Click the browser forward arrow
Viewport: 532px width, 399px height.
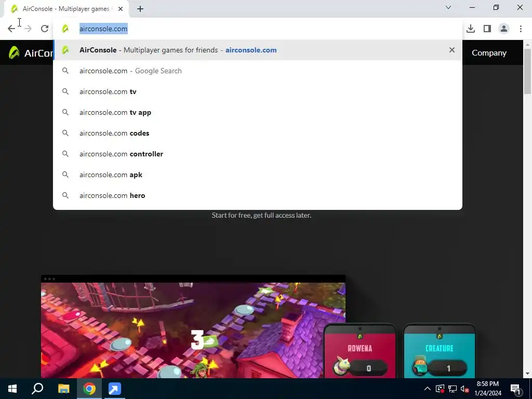[28, 29]
